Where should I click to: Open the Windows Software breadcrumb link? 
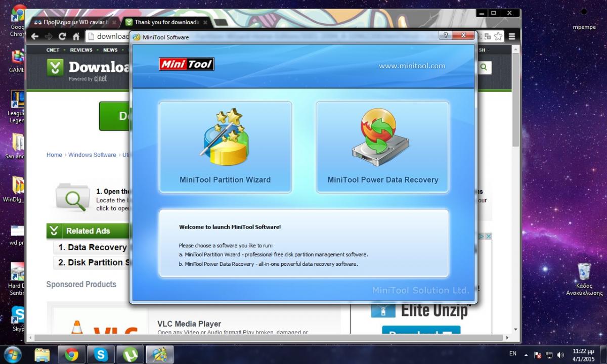92,155
